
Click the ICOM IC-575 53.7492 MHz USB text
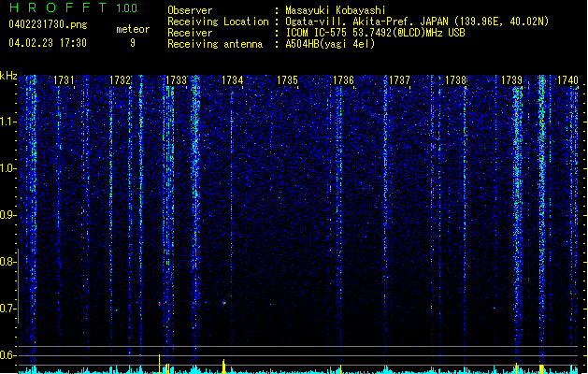375,33
